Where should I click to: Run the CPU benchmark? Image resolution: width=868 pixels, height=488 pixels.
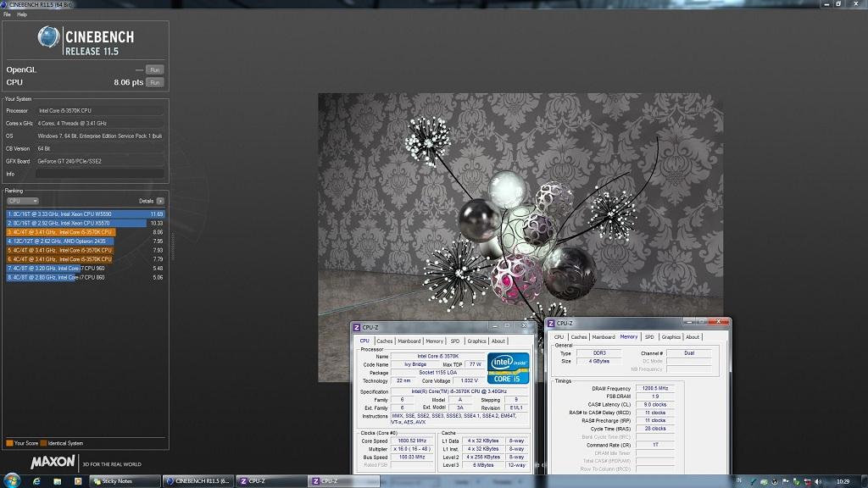click(154, 82)
